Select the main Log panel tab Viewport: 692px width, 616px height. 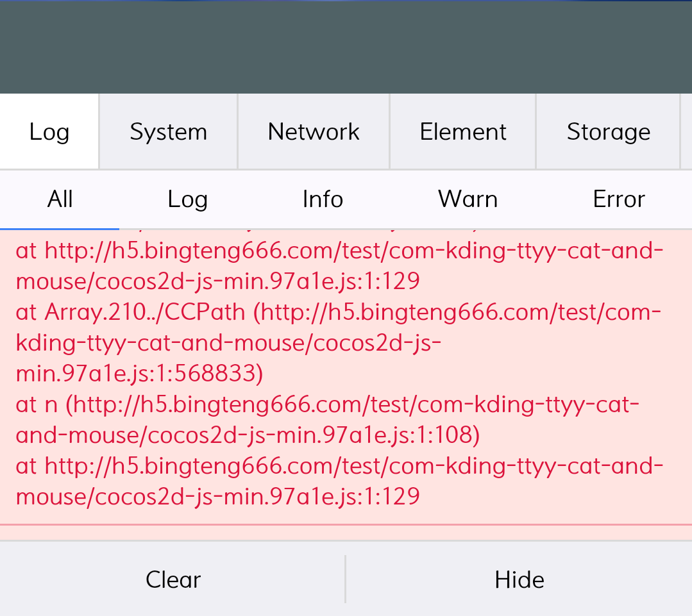(x=49, y=132)
